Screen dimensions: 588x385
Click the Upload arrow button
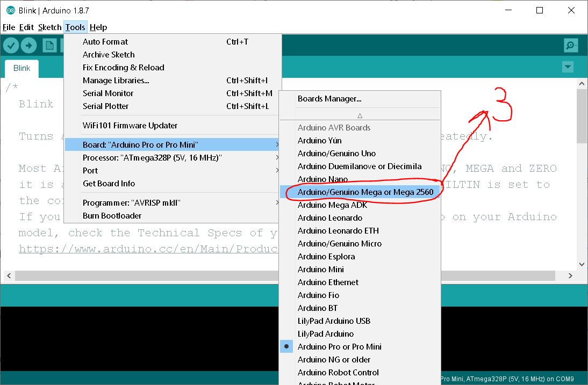29,46
